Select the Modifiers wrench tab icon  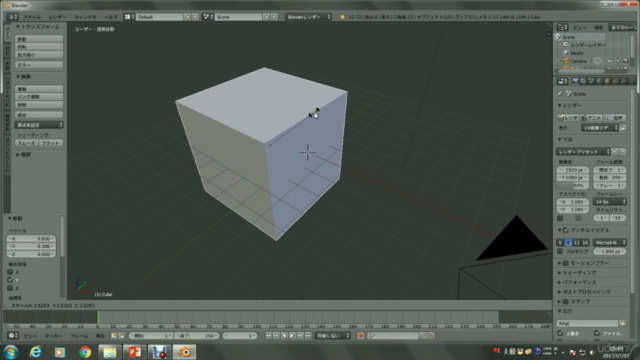pos(623,81)
